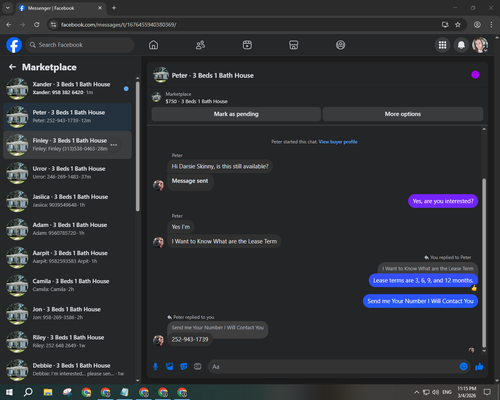Attach a photo with image icon
500x400 pixels.
pyautogui.click(x=170, y=367)
